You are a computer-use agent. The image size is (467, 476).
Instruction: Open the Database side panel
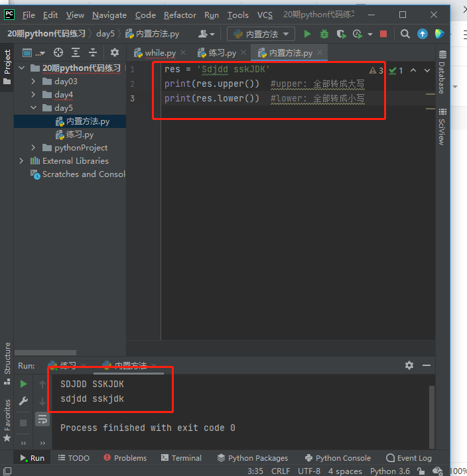click(x=442, y=72)
